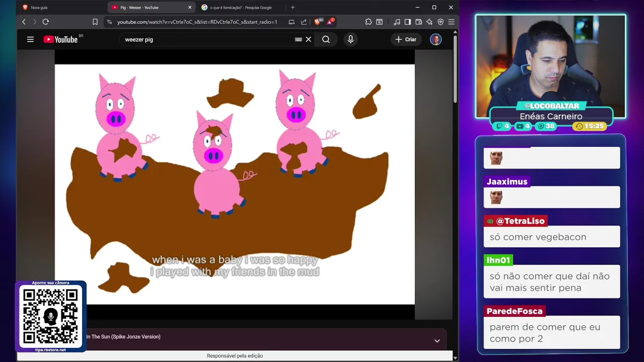The width and height of the screenshot is (644, 362).
Task: Open a new browser tab
Action: coord(293,8)
